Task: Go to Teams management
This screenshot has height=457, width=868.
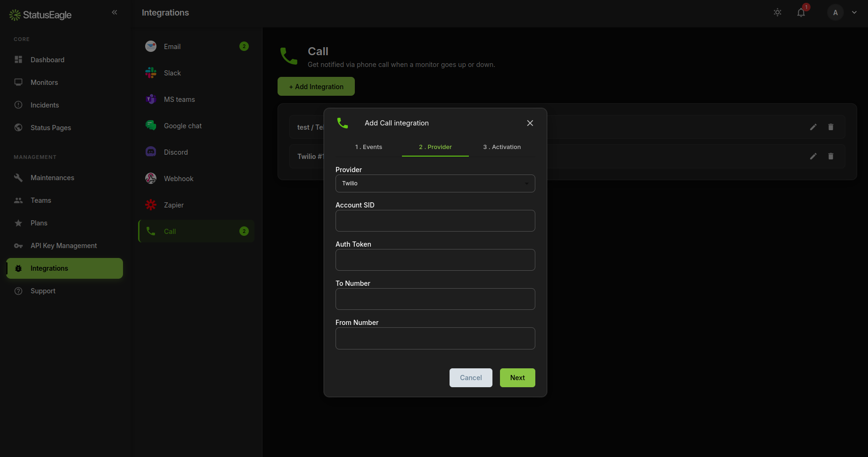Action: (65, 200)
